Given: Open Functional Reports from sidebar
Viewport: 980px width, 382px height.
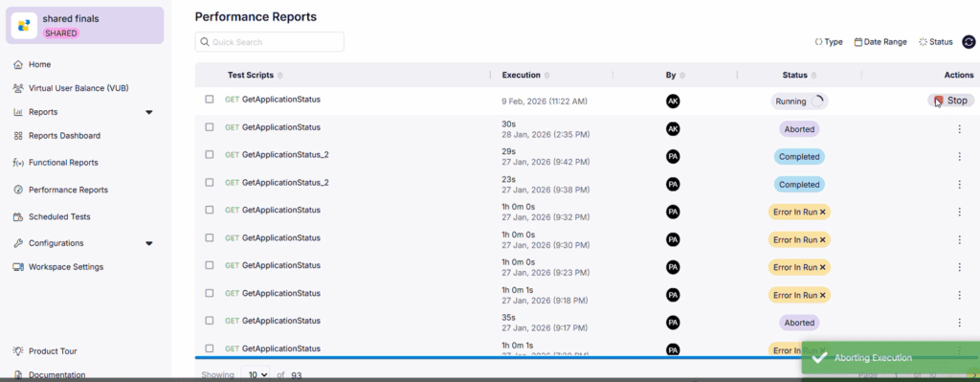Looking at the screenshot, I should pyautogui.click(x=63, y=163).
